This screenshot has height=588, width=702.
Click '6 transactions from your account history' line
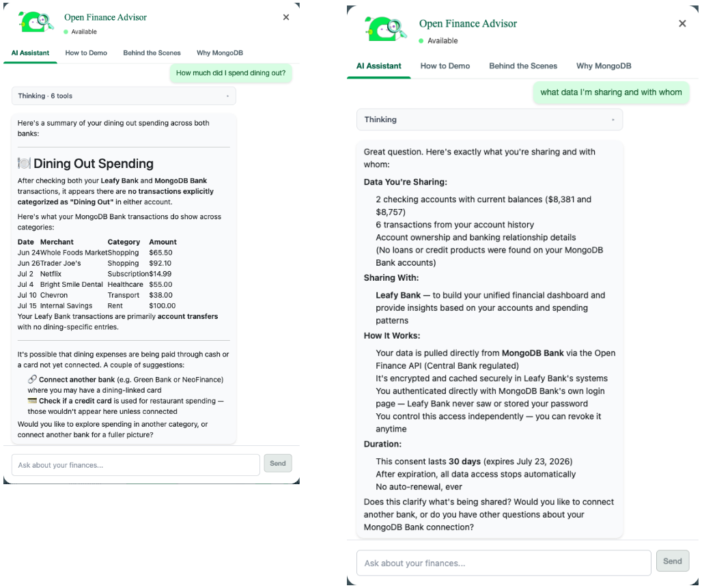click(455, 225)
